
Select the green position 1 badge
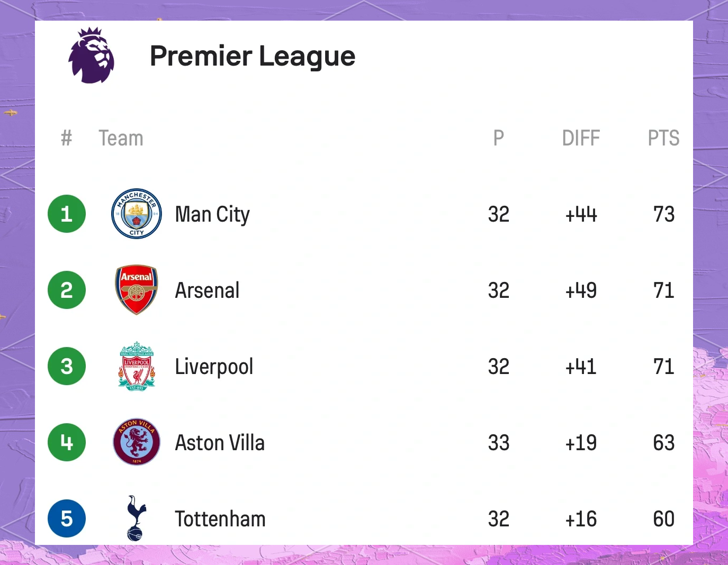tap(67, 214)
